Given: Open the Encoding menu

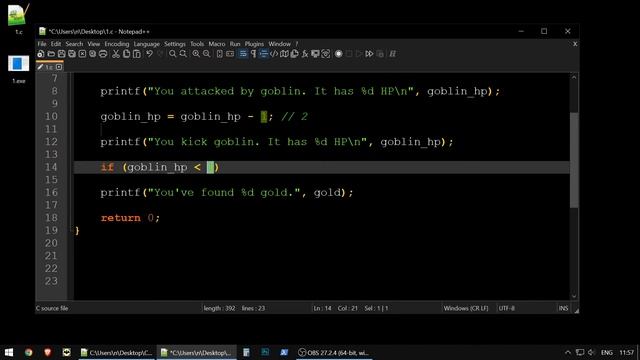Looking at the screenshot, I should pyautogui.click(x=117, y=44).
